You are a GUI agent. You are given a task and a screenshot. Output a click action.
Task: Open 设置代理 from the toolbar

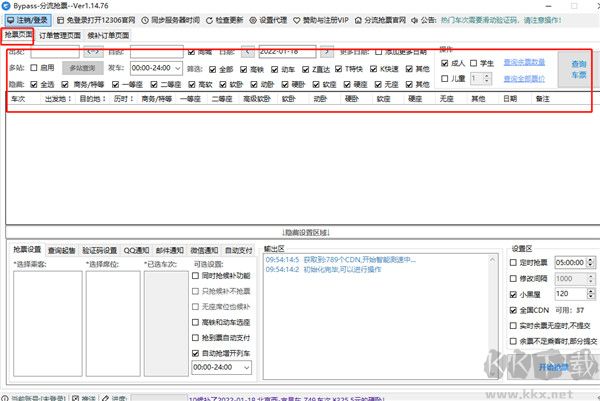[x=268, y=20]
